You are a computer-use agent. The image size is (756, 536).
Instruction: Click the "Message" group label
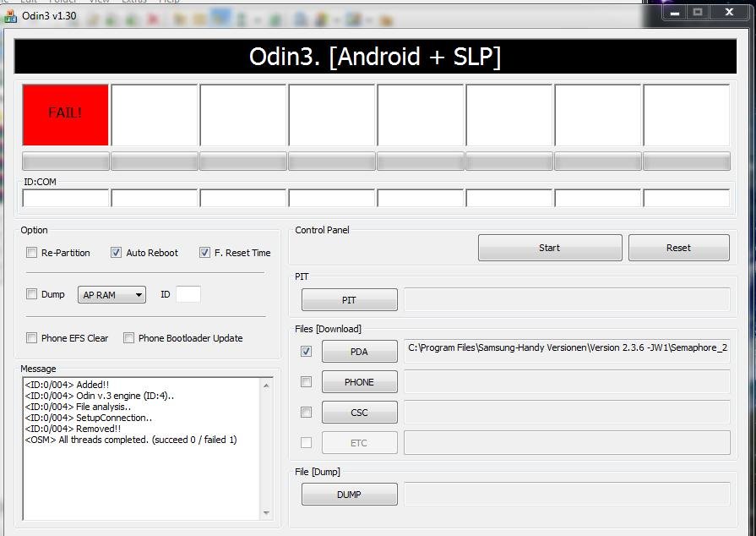38,369
